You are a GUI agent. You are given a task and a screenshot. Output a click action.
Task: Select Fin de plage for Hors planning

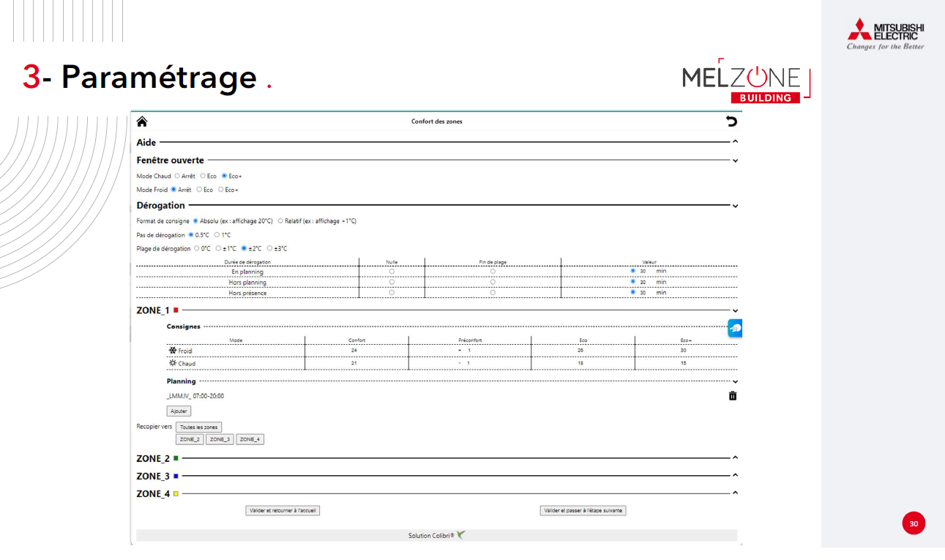point(493,282)
